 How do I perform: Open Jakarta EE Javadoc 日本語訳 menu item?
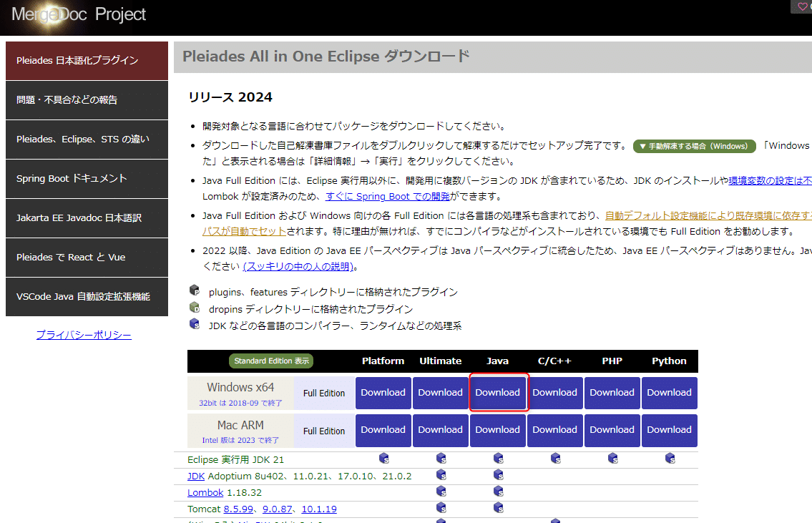pyautogui.click(x=87, y=218)
